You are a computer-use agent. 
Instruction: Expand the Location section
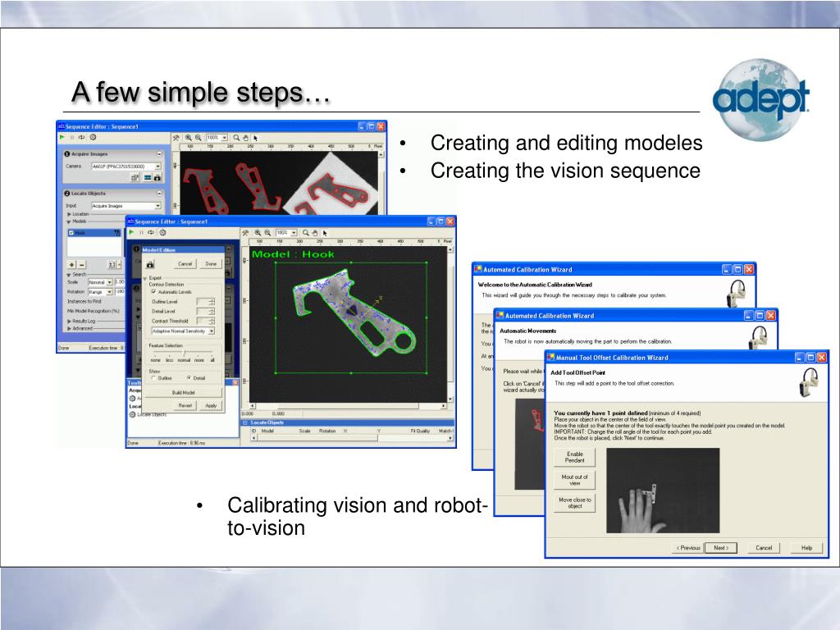[x=69, y=214]
